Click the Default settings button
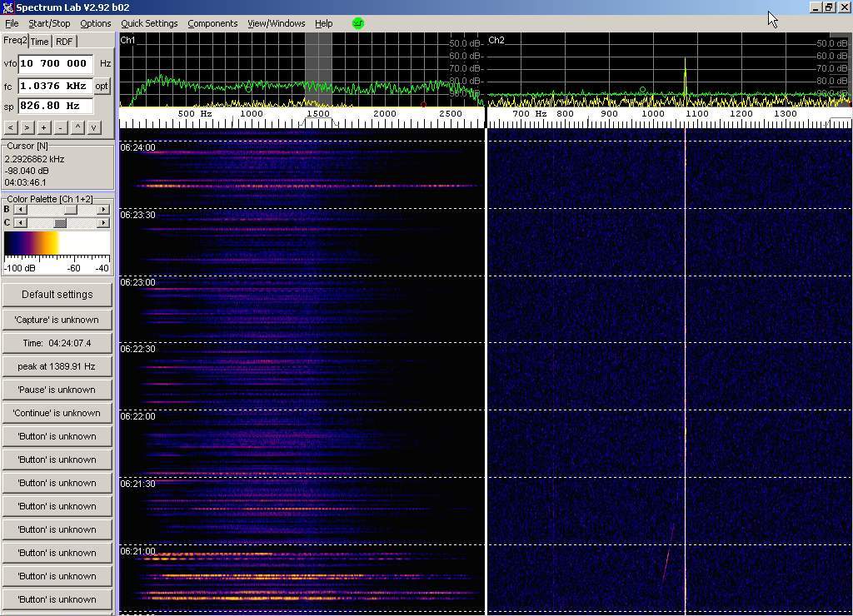Image resolution: width=853 pixels, height=616 pixels. point(57,295)
